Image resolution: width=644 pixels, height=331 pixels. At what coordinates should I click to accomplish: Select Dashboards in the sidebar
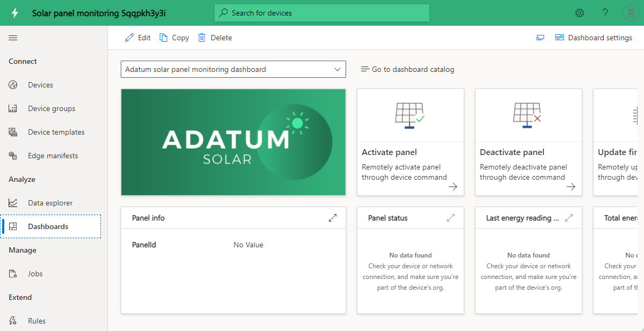50,226
